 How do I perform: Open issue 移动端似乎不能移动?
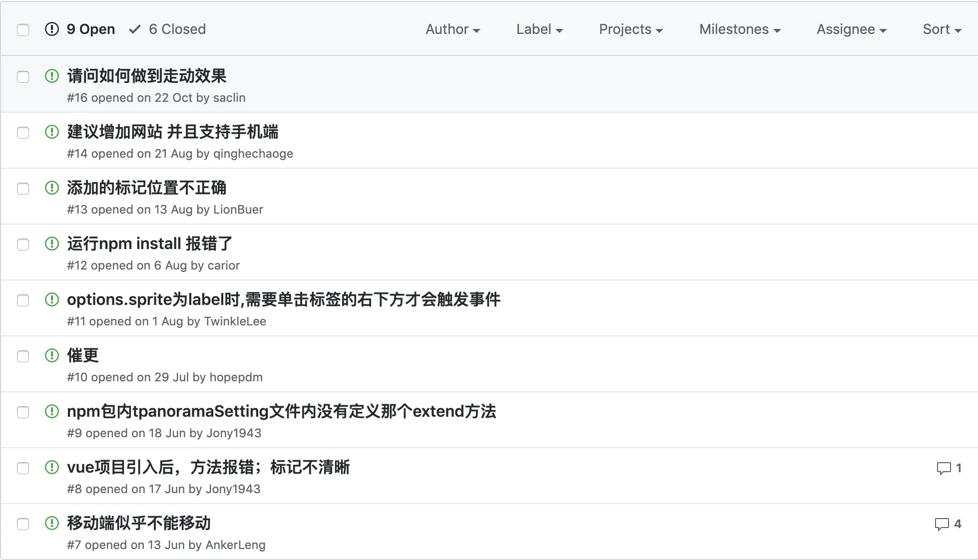coord(139,523)
